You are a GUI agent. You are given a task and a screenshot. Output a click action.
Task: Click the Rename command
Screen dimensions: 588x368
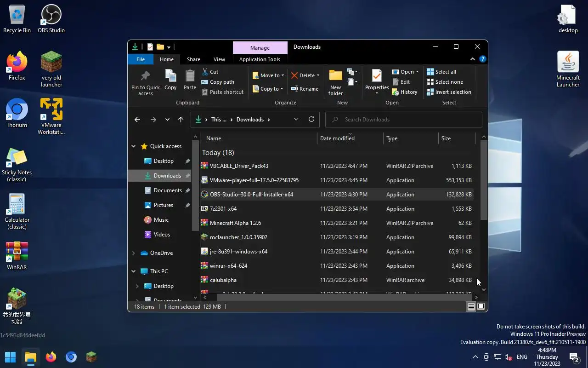tap(305, 89)
